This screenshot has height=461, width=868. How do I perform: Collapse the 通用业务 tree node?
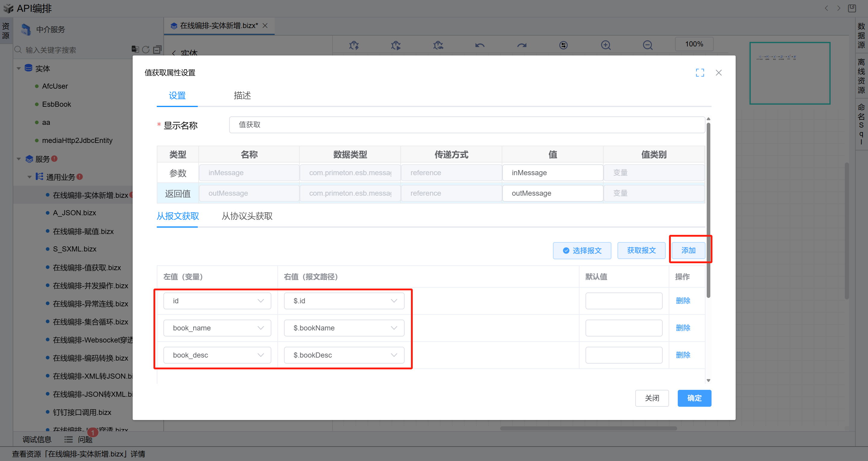click(30, 177)
